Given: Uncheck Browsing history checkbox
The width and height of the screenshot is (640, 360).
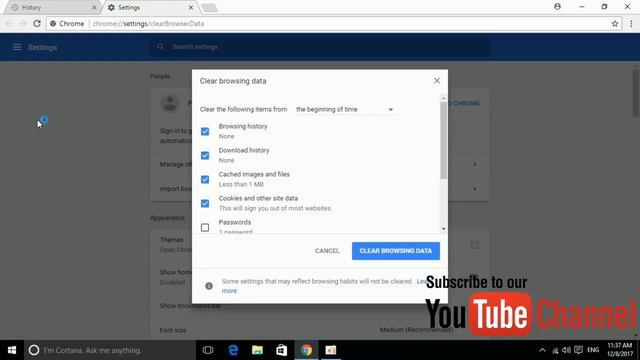Looking at the screenshot, I should click(x=205, y=131).
